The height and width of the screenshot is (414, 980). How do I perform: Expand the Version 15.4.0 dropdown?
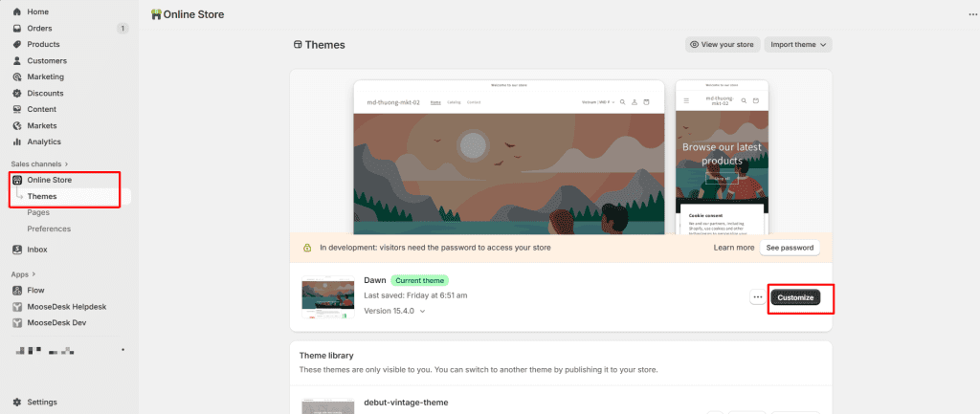[394, 311]
